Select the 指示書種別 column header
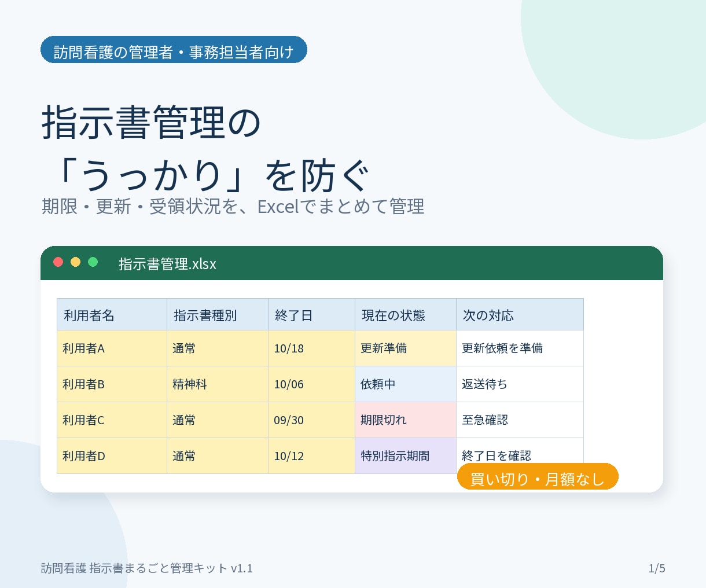 coord(218,315)
